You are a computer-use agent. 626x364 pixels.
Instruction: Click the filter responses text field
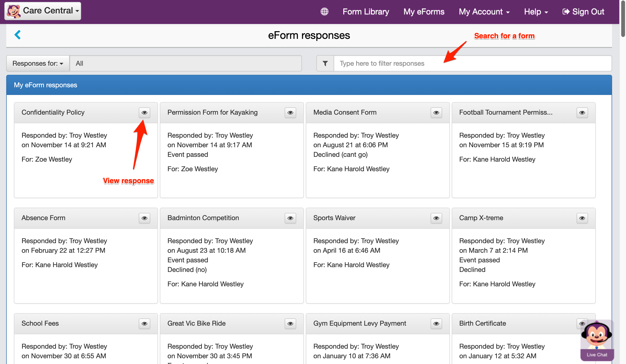(x=472, y=64)
